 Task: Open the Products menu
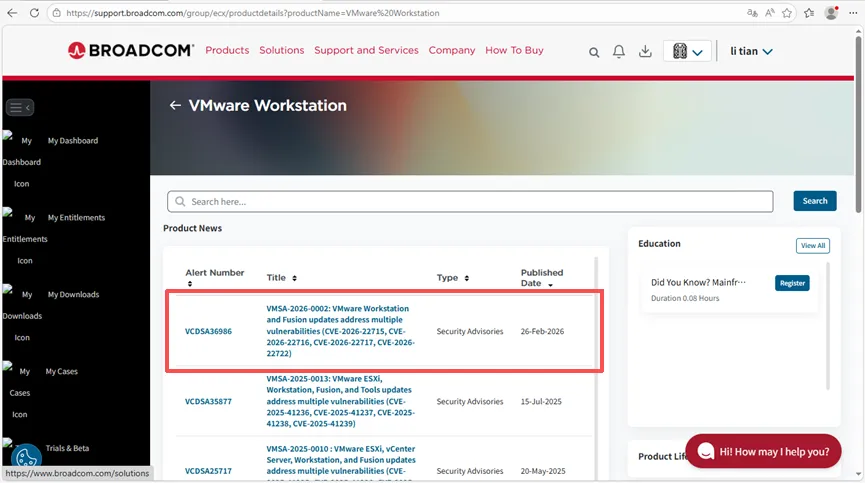click(x=227, y=50)
